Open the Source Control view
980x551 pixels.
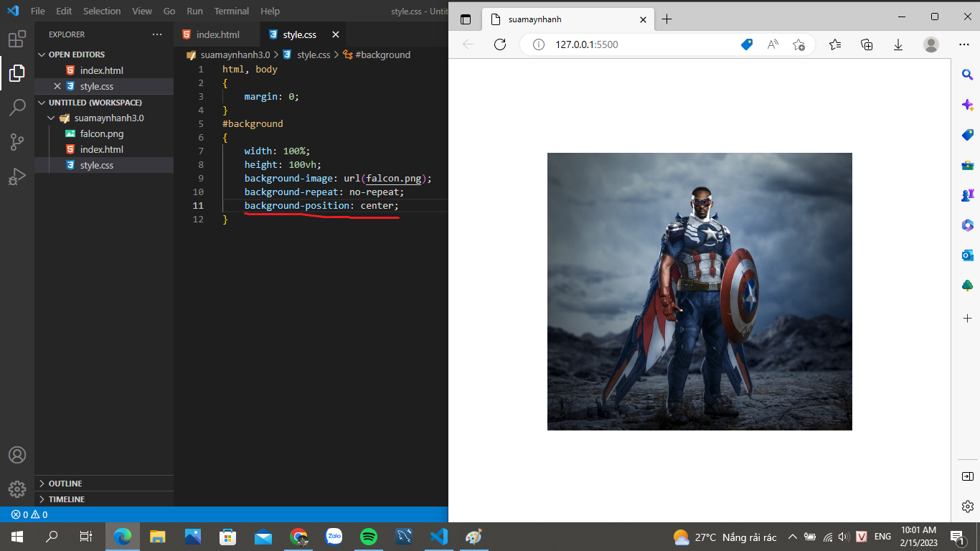(17, 141)
